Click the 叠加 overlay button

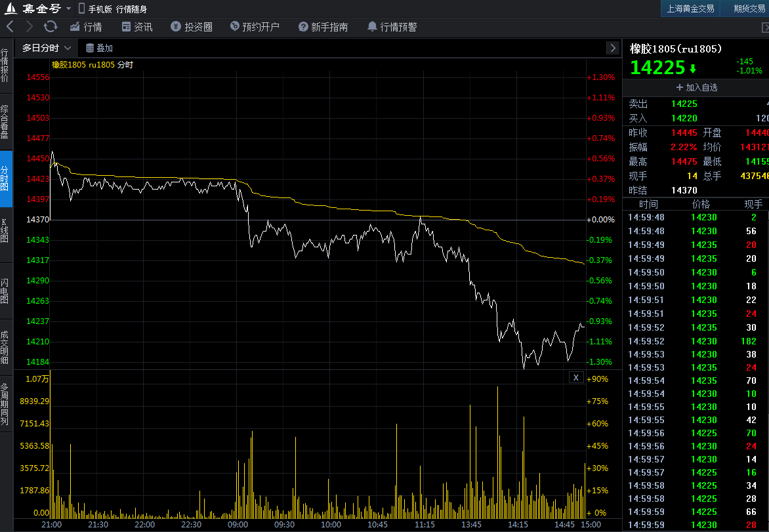click(x=99, y=48)
